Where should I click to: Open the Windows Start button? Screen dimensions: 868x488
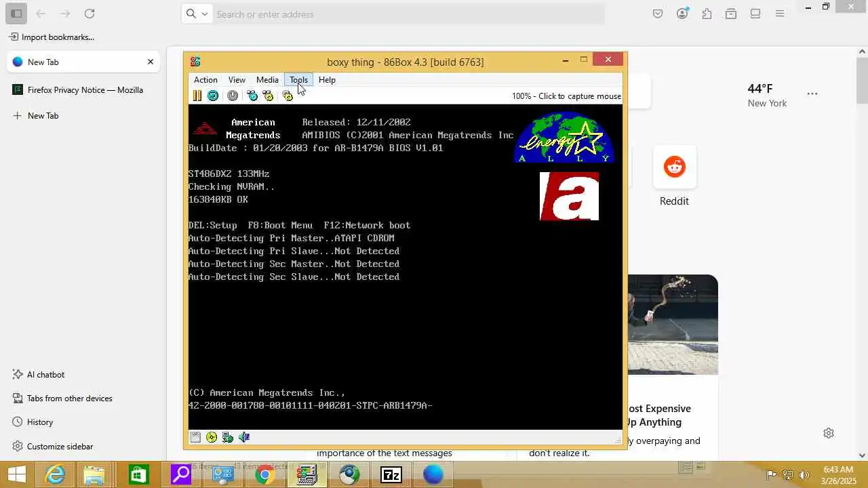click(x=17, y=474)
